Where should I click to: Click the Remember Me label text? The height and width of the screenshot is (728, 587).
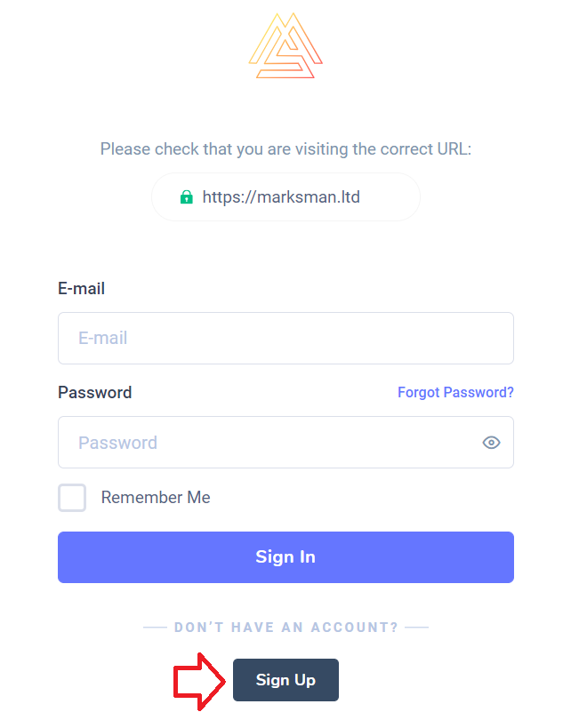[x=156, y=497]
